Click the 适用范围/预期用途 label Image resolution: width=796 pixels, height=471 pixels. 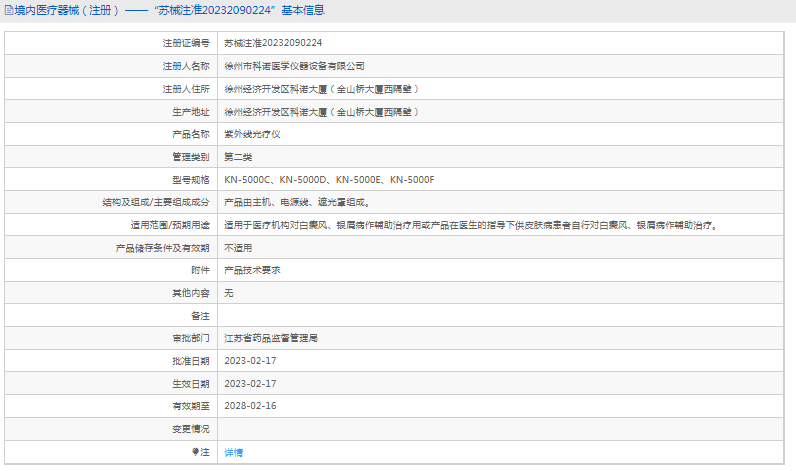coord(170,225)
